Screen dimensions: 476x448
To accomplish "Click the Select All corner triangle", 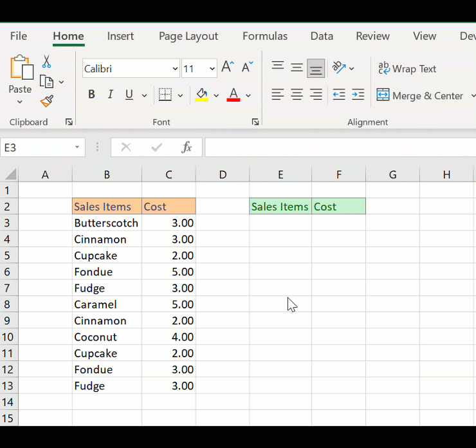I will click(10, 174).
